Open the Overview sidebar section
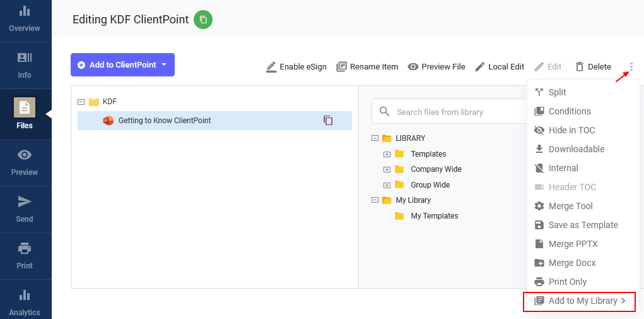Viewport: 644px width, 319px height. tap(25, 18)
